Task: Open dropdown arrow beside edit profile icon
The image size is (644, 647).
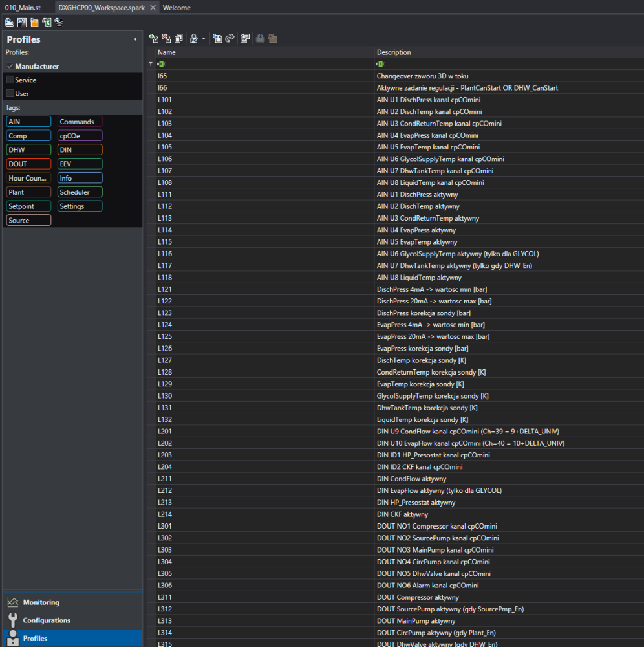Action: point(204,39)
